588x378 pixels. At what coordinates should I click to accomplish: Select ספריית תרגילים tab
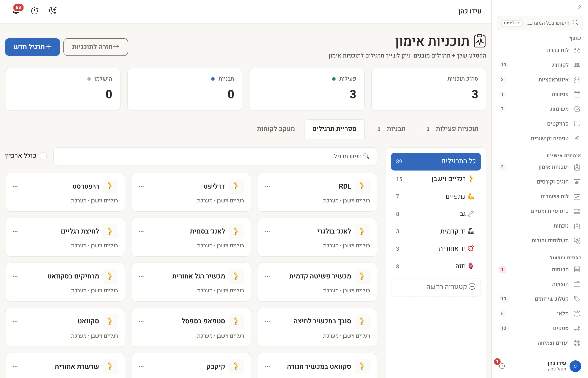334,129
